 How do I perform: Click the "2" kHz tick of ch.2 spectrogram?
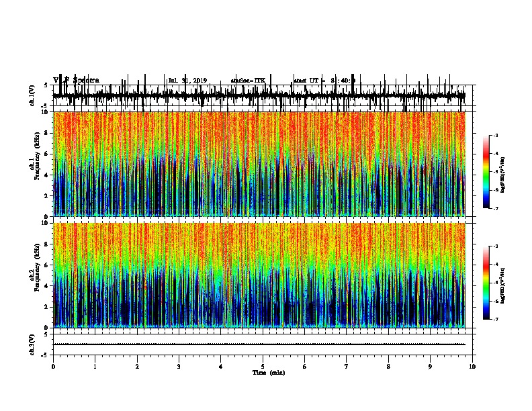point(46,307)
